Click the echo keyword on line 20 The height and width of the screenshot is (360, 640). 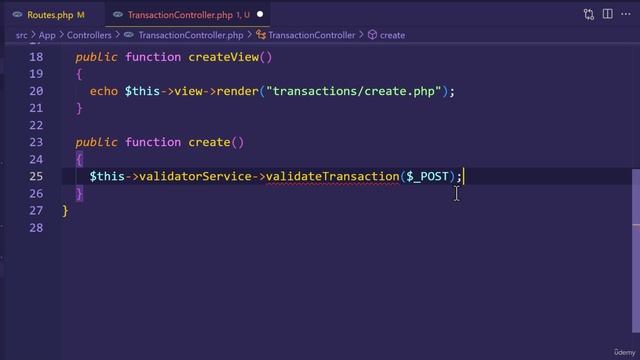(x=104, y=91)
